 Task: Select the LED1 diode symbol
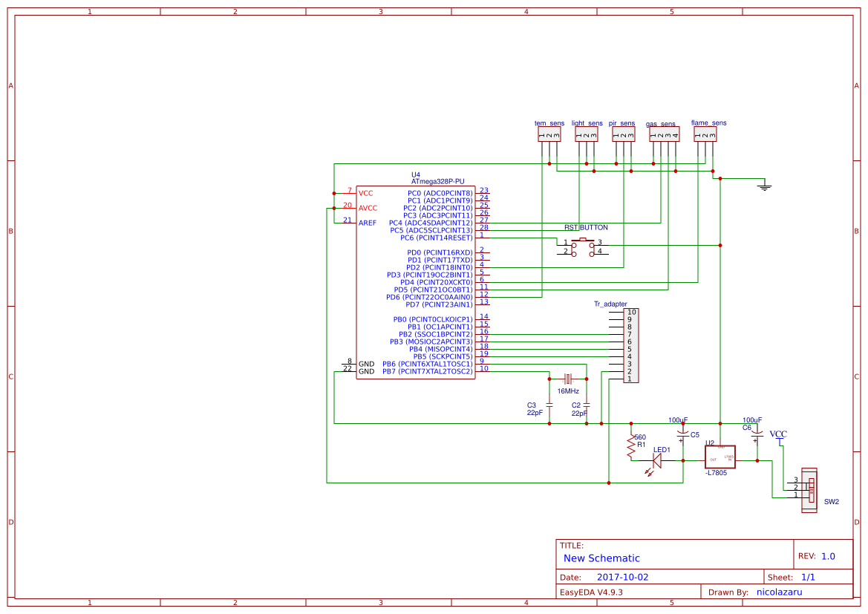[x=656, y=460]
